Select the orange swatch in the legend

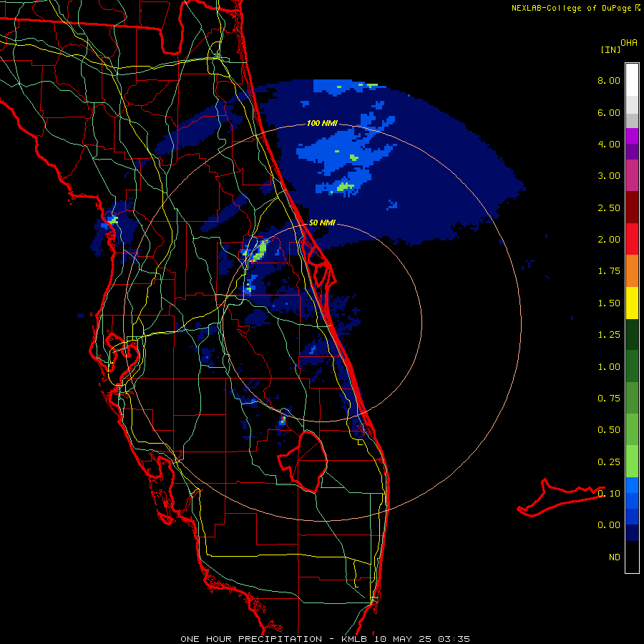click(632, 271)
